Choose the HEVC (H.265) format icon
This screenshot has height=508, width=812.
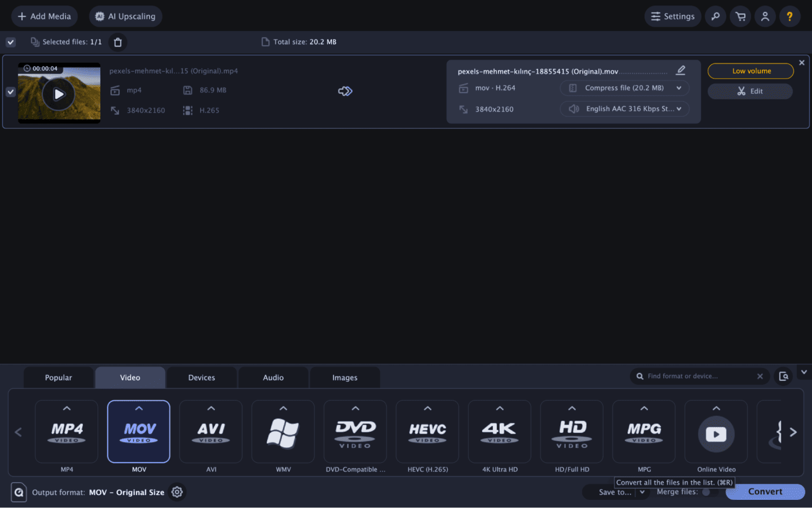(x=427, y=432)
